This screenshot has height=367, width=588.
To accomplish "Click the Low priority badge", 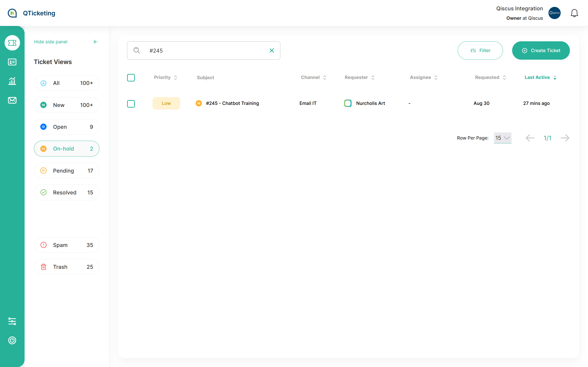I will (x=166, y=103).
